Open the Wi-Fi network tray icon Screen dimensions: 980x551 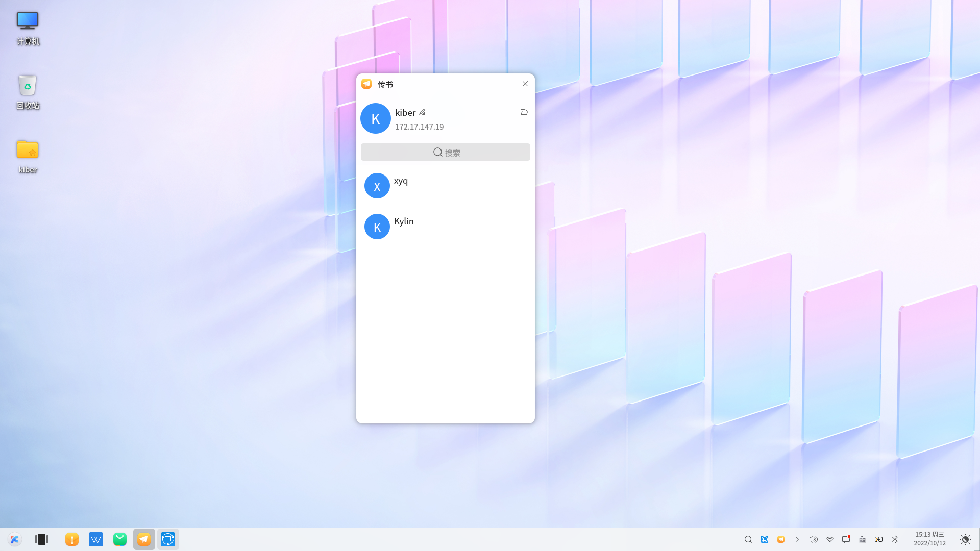830,539
